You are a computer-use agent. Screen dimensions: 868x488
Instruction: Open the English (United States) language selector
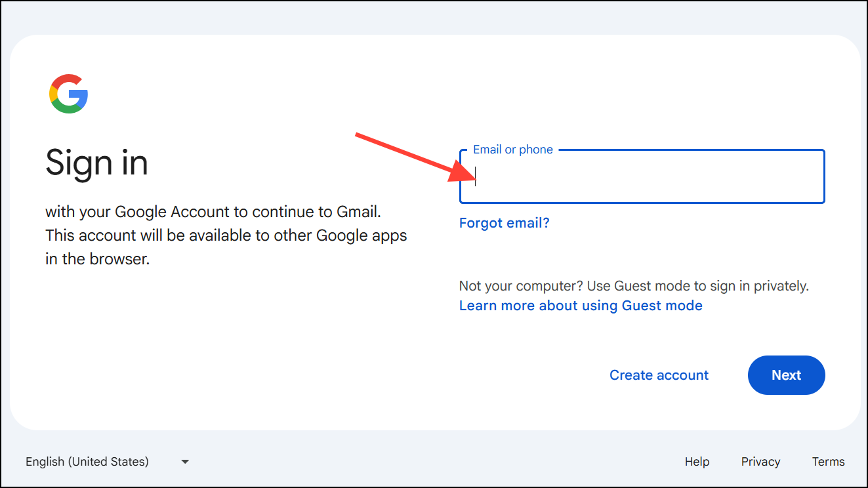click(x=87, y=462)
